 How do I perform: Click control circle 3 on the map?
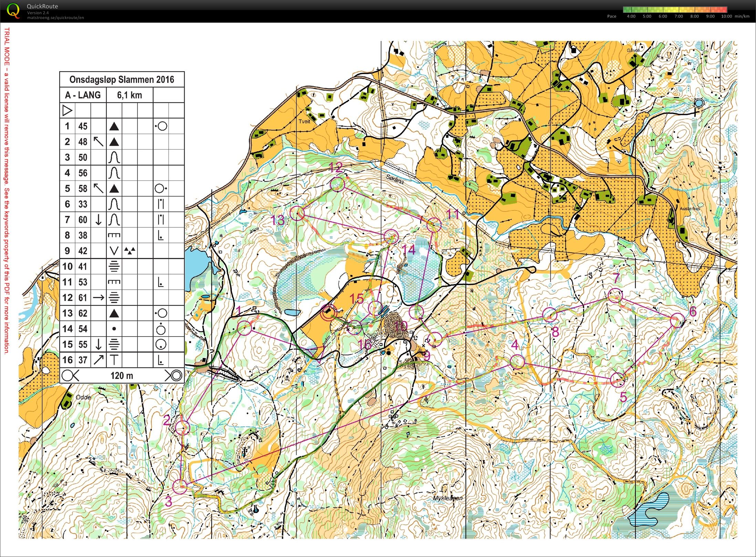tap(179, 486)
